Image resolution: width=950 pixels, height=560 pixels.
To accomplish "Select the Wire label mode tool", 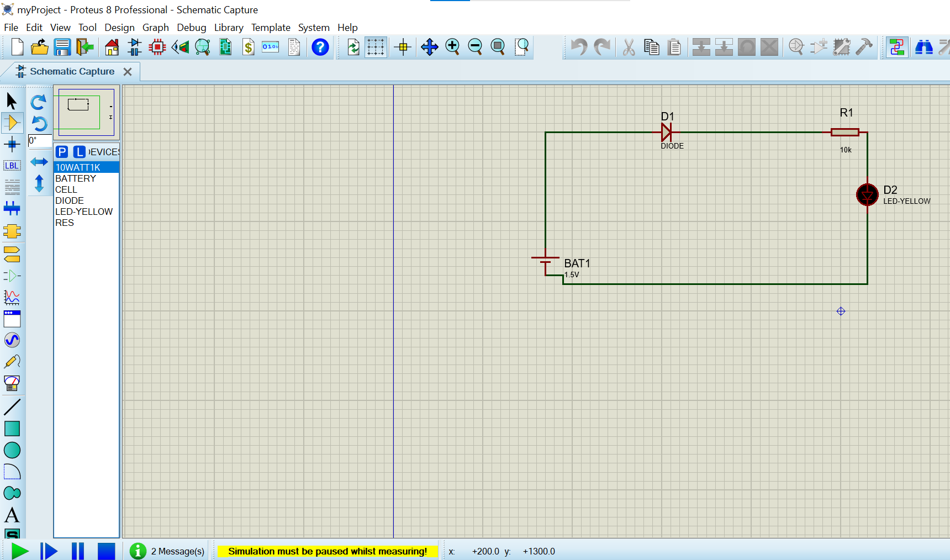I will pos(12,166).
